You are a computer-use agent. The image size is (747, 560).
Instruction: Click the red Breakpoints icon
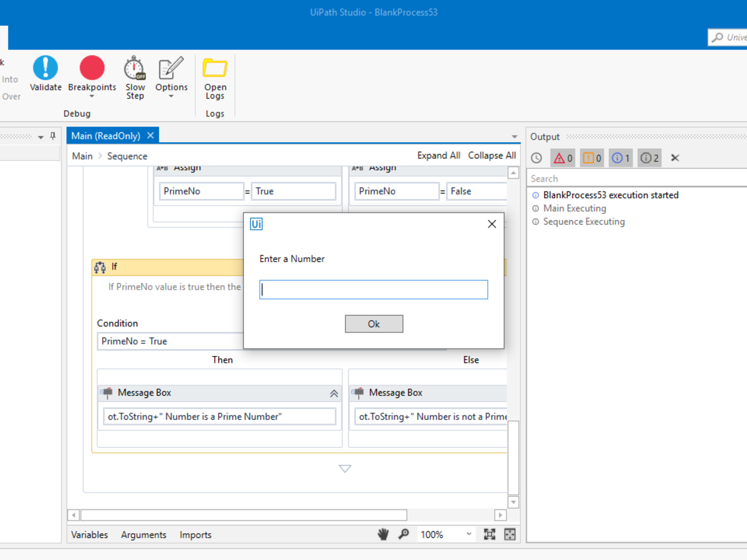click(92, 68)
